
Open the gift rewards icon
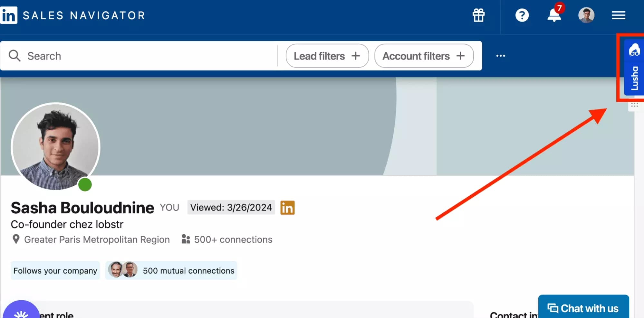click(x=478, y=15)
